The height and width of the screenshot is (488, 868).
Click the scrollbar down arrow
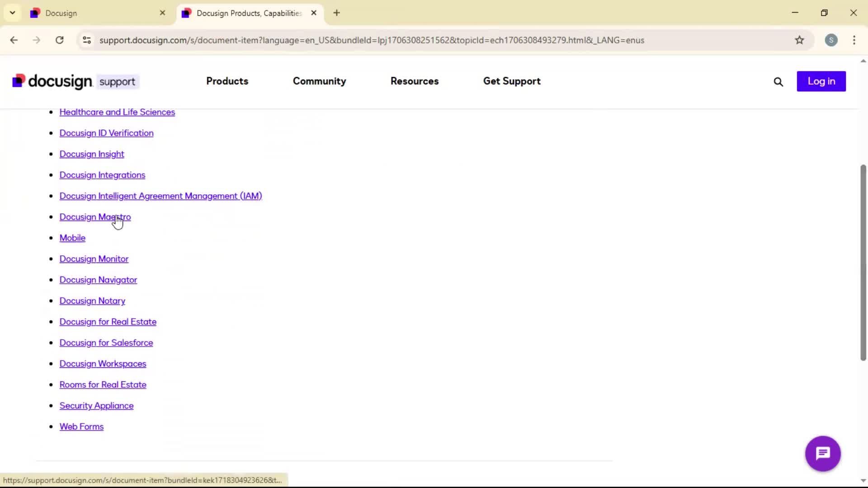[x=863, y=481]
